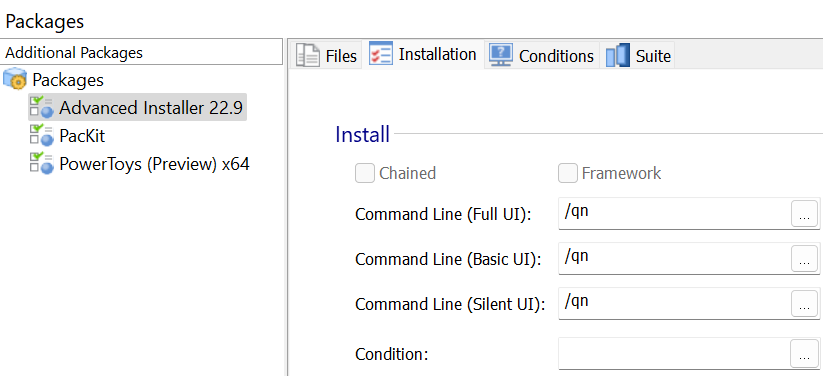This screenshot has width=823, height=376.
Task: Click the Command Line (Silent UI) label
Action: pyautogui.click(x=450, y=305)
